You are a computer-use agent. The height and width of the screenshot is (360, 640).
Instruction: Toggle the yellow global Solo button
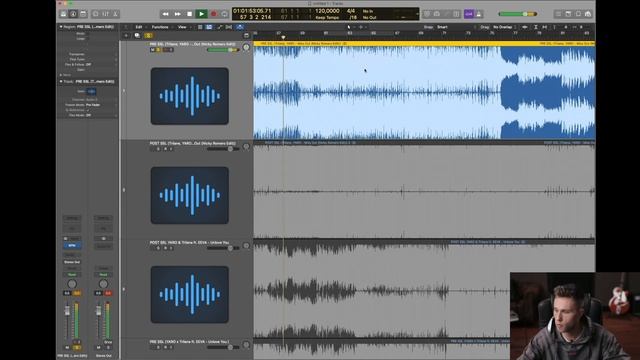(149, 36)
